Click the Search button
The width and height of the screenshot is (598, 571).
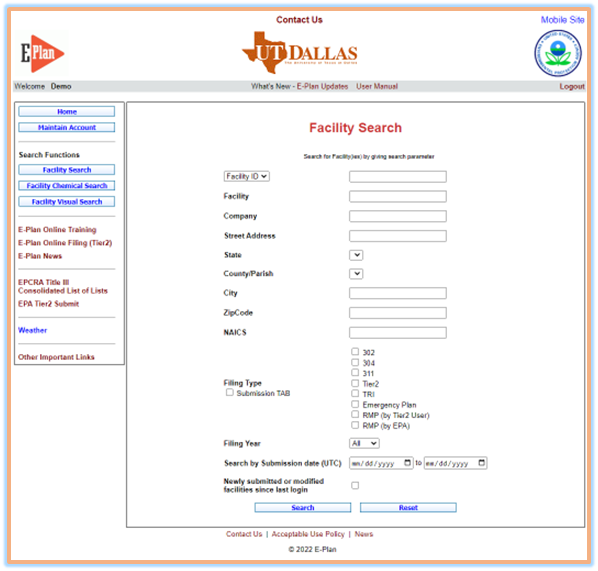pos(303,507)
